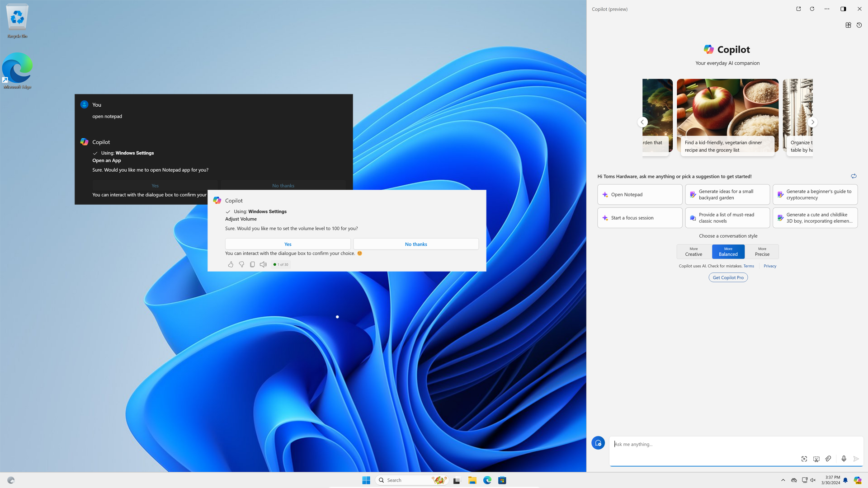Expand carousel with the right chevron

(812, 122)
